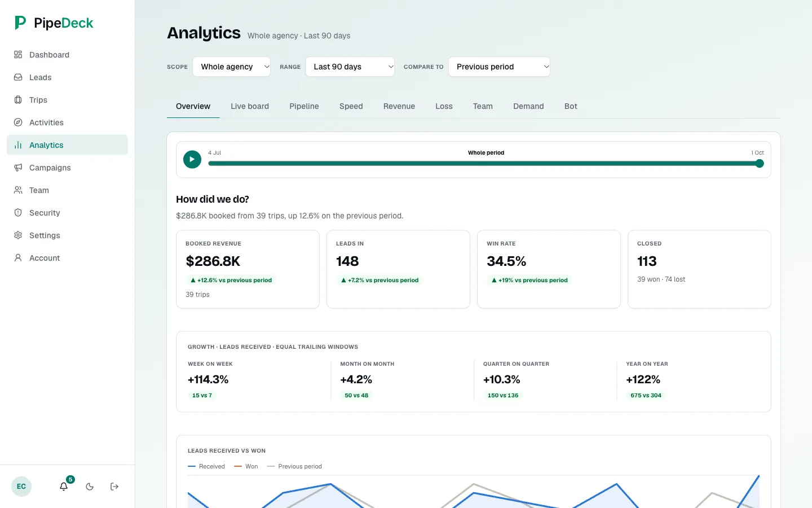Open Activities compass icon
The height and width of the screenshot is (508, 812).
pyautogui.click(x=18, y=122)
